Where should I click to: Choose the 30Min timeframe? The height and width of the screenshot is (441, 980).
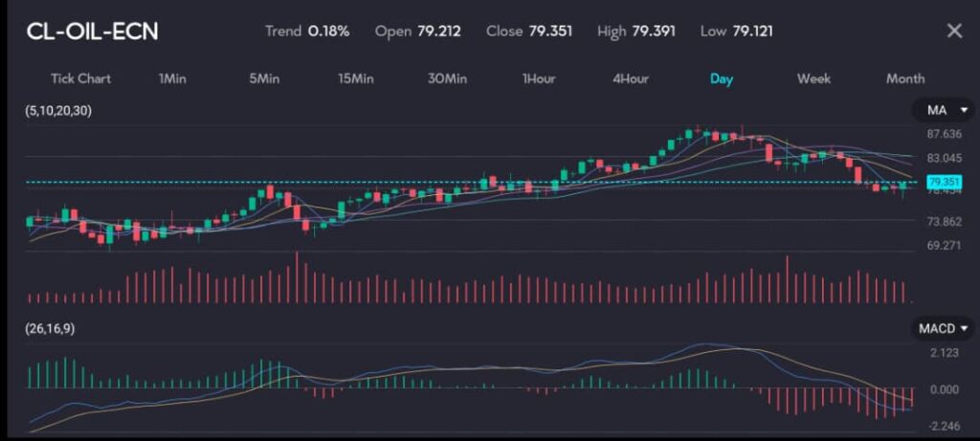447,78
